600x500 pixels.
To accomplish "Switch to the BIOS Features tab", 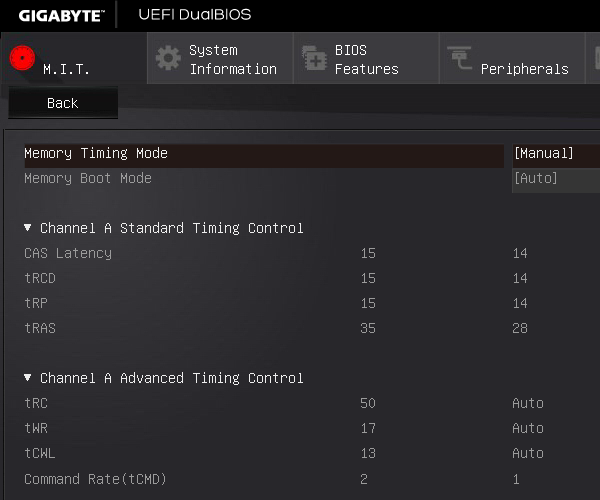I will (x=366, y=58).
